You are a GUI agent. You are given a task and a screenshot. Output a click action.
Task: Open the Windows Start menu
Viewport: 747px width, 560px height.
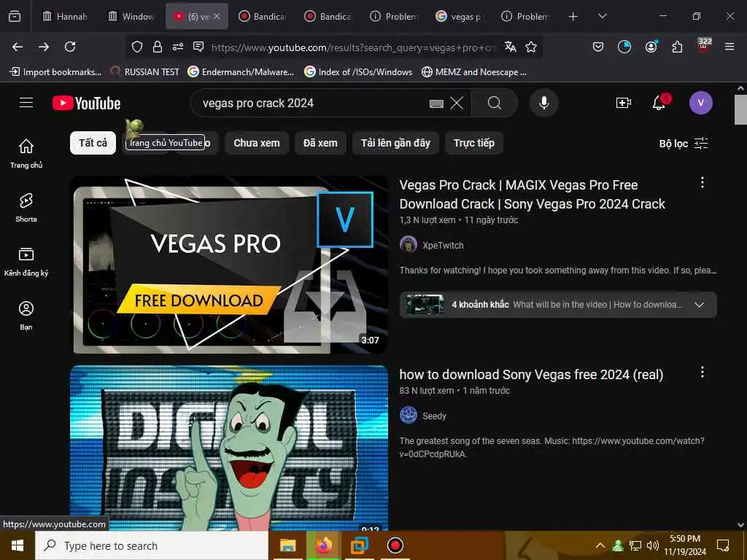(x=18, y=545)
